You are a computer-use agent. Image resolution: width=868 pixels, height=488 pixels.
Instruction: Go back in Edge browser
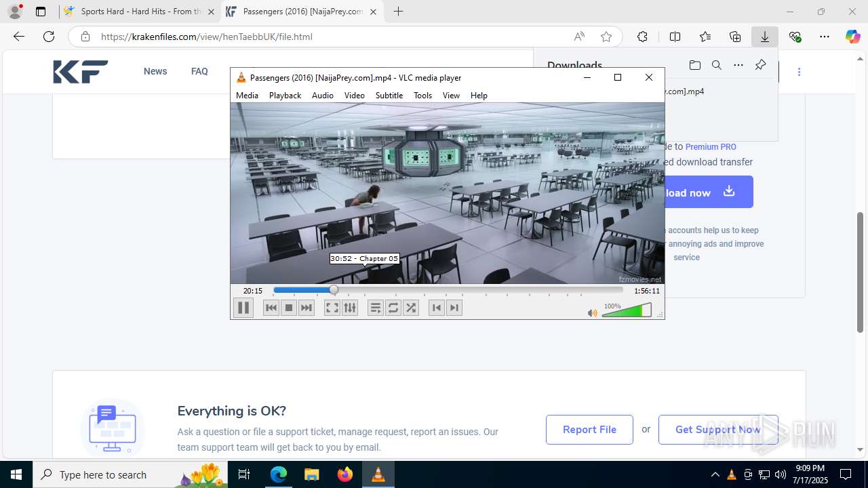tap(19, 37)
